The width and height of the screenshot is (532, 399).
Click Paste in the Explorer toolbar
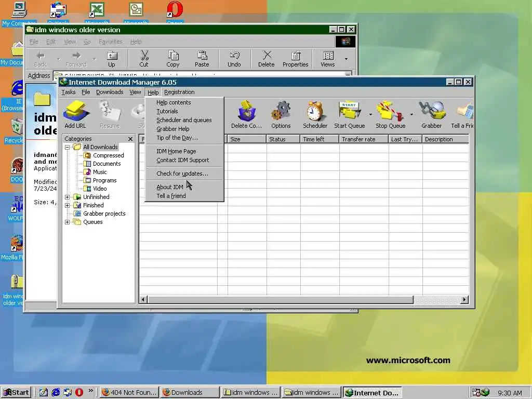(202, 59)
